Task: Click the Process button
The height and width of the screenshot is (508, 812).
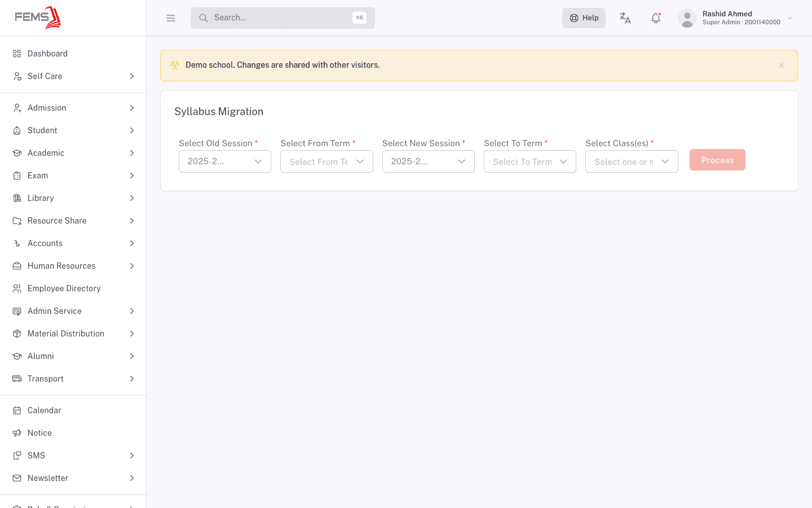Action: click(x=717, y=160)
